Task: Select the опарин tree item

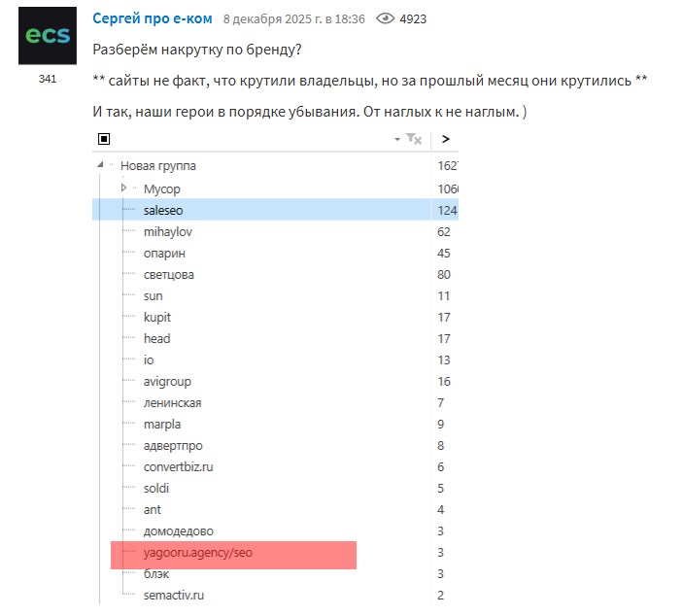Action: click(x=163, y=253)
